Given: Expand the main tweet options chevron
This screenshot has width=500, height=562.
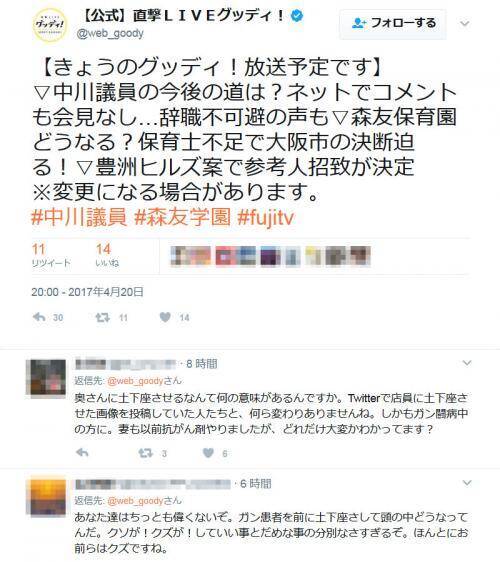Looking at the screenshot, I should pos(465,24).
